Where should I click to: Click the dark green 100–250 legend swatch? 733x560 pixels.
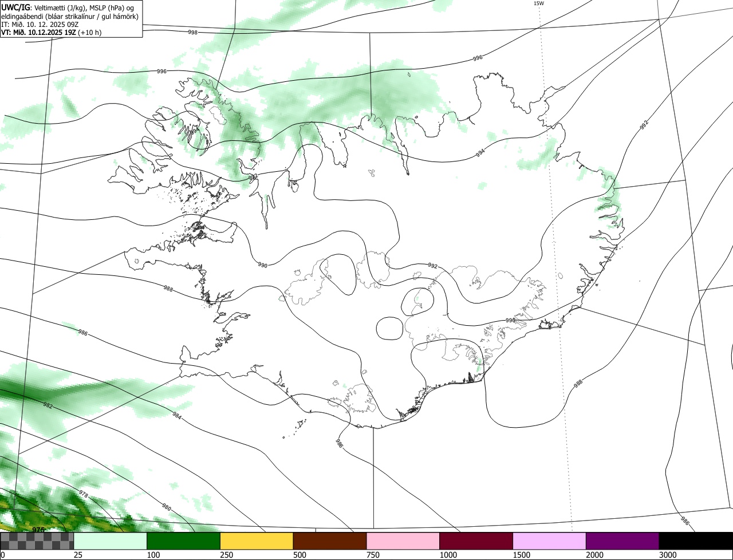pos(184,541)
